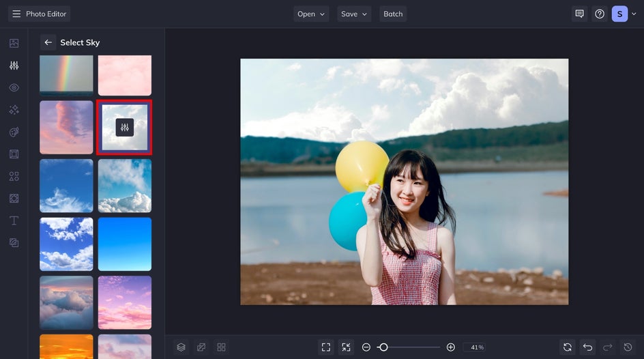Open the Graphics shapes sidebar tab

point(14,176)
